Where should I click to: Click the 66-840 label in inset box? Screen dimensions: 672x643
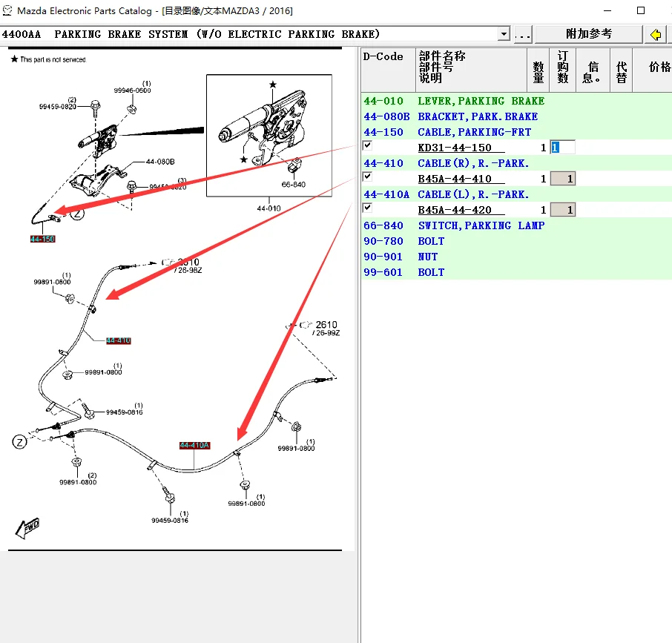coord(294,185)
